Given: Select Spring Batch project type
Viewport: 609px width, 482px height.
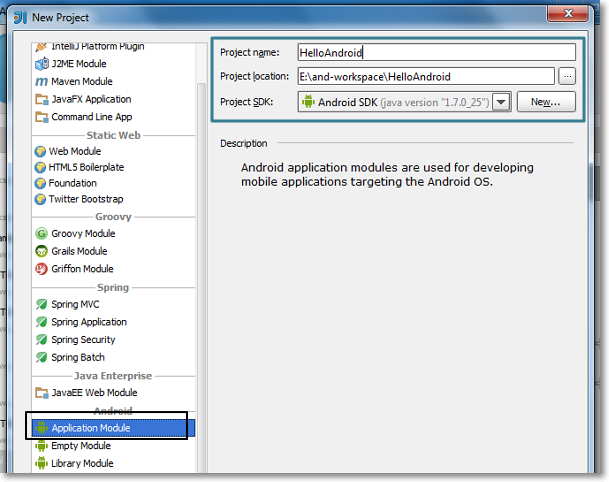Looking at the screenshot, I should [x=78, y=357].
